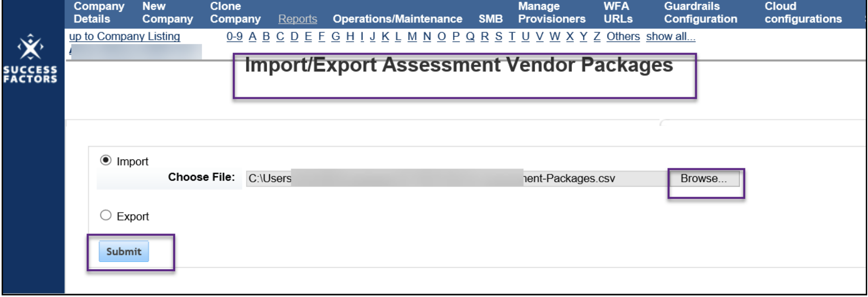Open the Clone Company menu item

(x=235, y=13)
